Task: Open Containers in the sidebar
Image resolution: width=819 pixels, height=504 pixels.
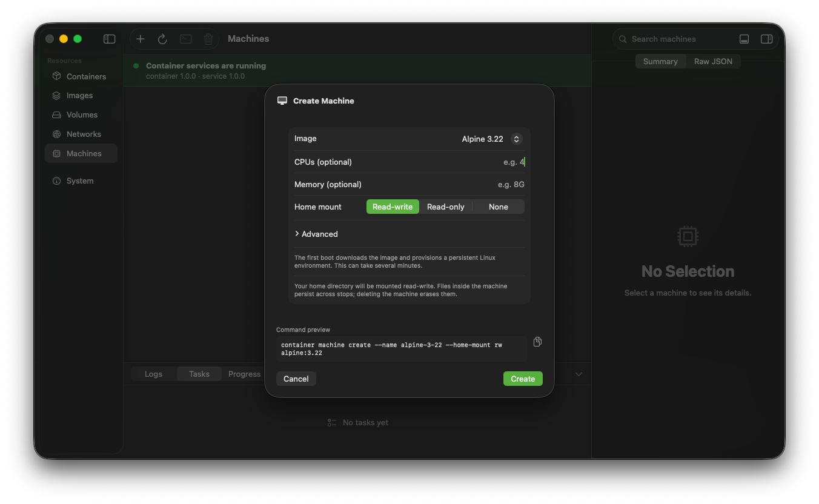Action: tap(81, 76)
